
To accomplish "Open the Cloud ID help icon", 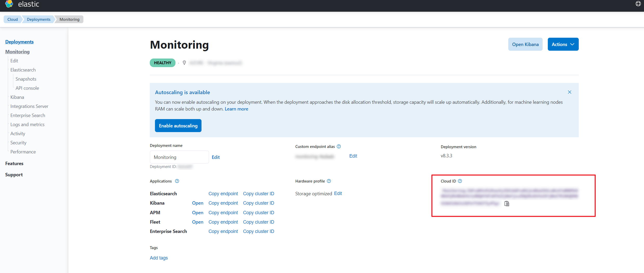I will pyautogui.click(x=460, y=181).
